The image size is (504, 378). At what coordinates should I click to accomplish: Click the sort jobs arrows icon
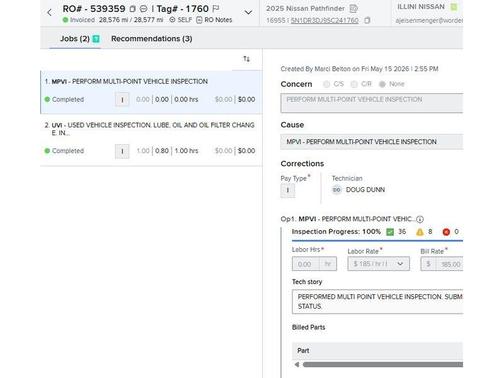pos(246,59)
